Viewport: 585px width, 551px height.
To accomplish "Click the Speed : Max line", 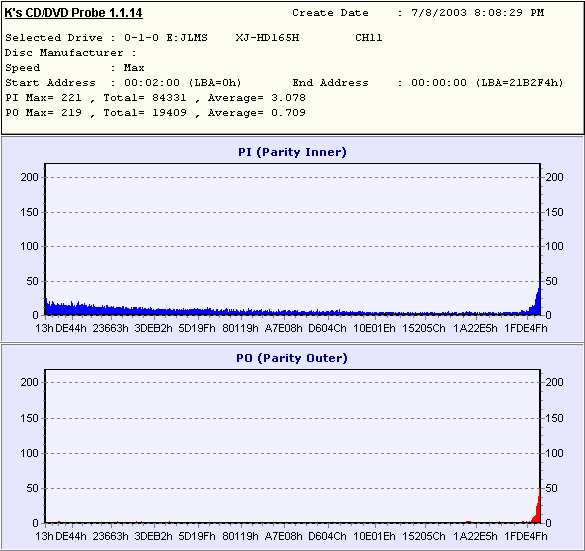I will [75, 68].
